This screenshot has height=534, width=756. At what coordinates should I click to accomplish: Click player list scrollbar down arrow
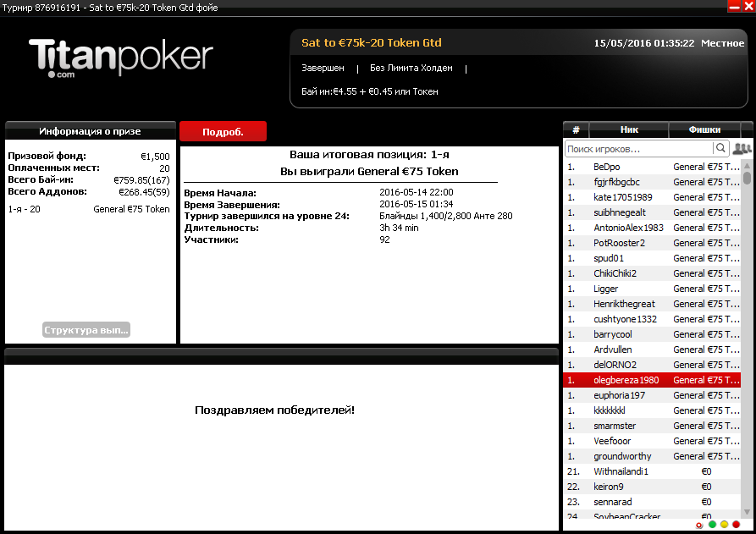747,512
